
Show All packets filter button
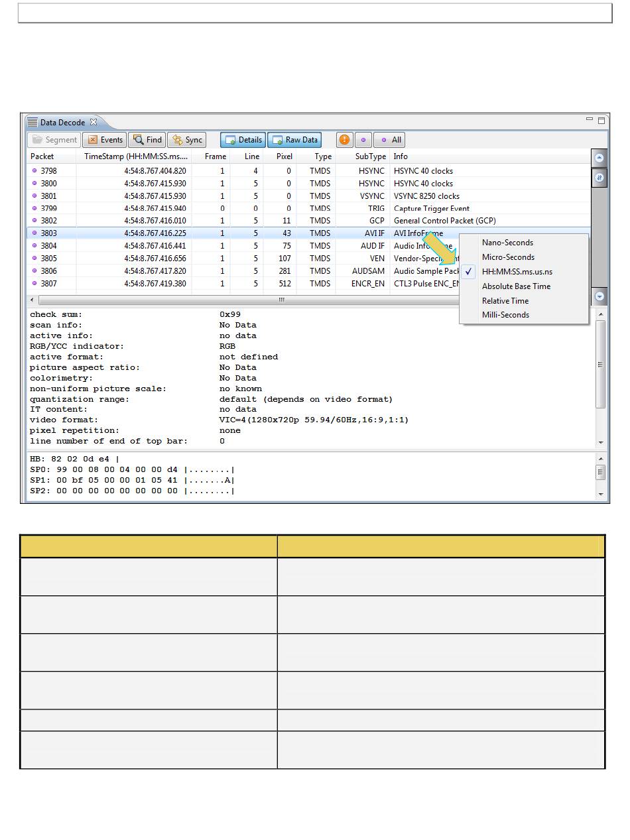(x=389, y=140)
